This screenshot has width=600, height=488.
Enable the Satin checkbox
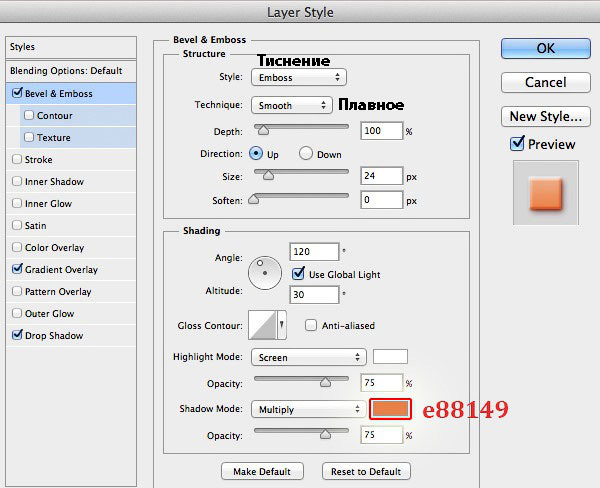pyautogui.click(x=17, y=225)
